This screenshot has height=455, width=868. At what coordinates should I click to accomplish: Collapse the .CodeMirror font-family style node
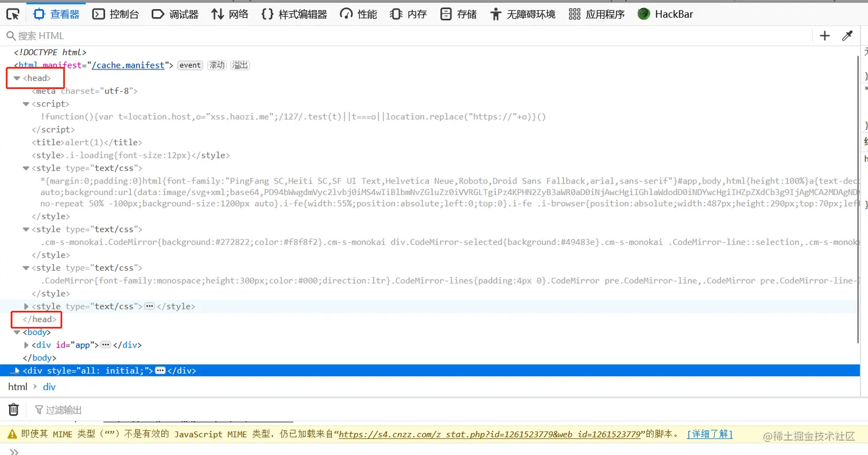[26, 268]
